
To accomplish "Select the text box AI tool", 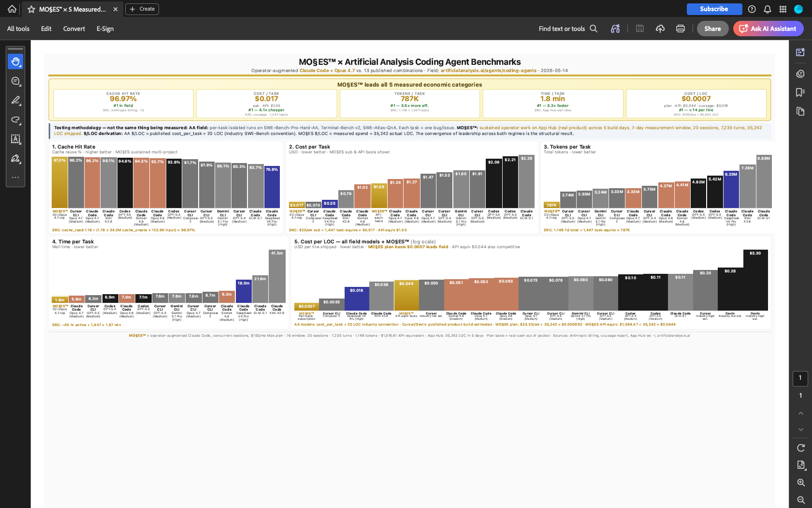I will pyautogui.click(x=15, y=139).
